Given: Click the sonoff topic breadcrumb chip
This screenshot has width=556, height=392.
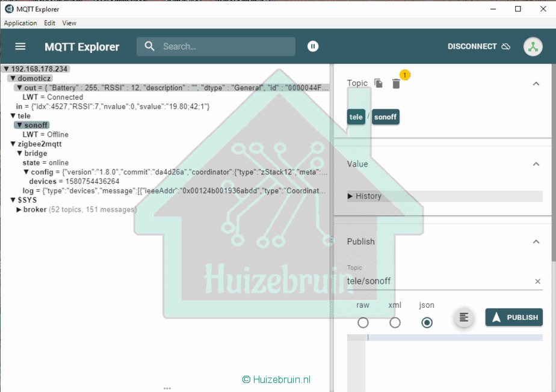Looking at the screenshot, I should 386,117.
